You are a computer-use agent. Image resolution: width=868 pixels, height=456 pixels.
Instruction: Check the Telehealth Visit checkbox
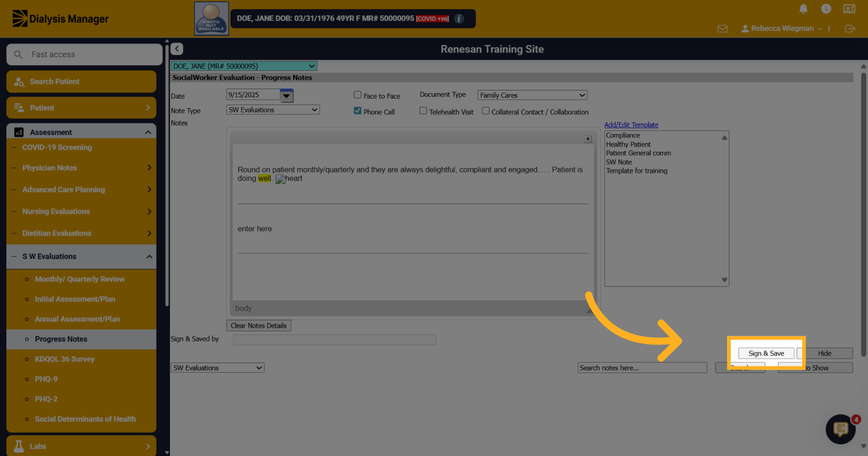tap(423, 111)
